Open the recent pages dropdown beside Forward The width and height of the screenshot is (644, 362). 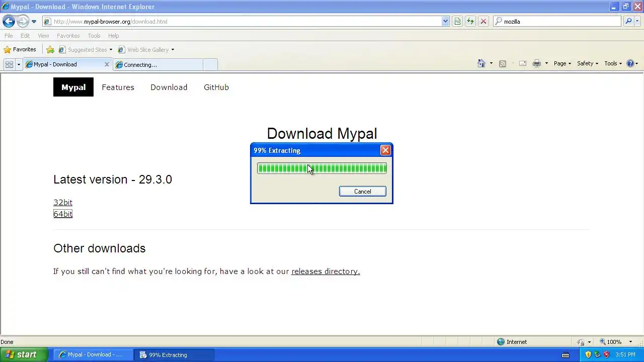tap(34, 22)
